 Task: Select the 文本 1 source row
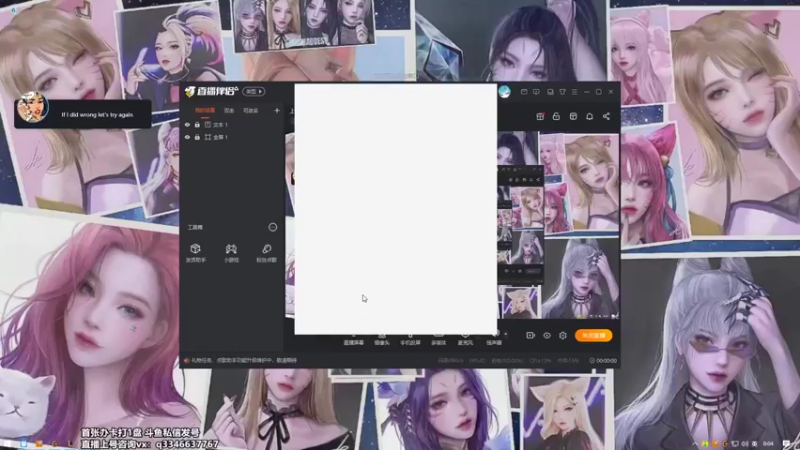(x=232, y=125)
